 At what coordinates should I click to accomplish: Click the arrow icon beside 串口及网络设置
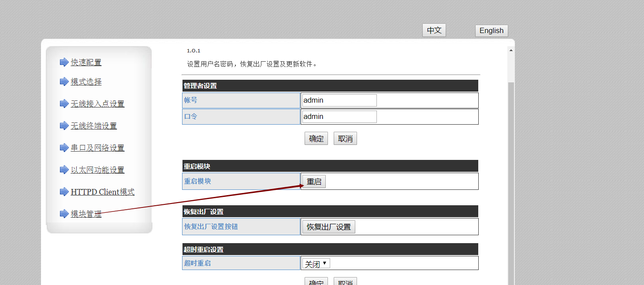point(64,148)
